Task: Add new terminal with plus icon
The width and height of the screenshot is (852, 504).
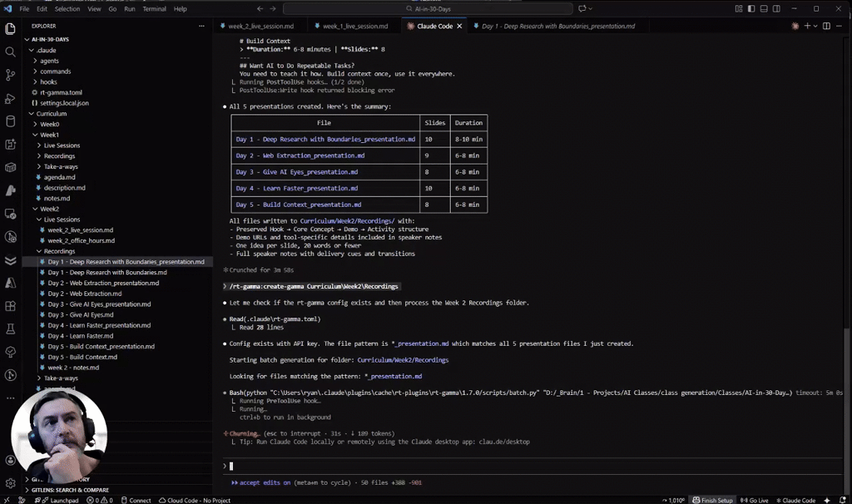Action: pyautogui.click(x=807, y=26)
